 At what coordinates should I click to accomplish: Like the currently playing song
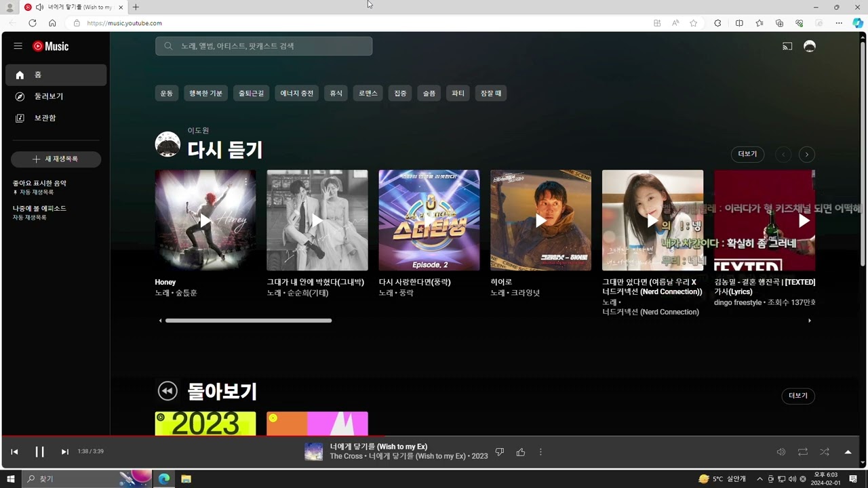click(521, 452)
